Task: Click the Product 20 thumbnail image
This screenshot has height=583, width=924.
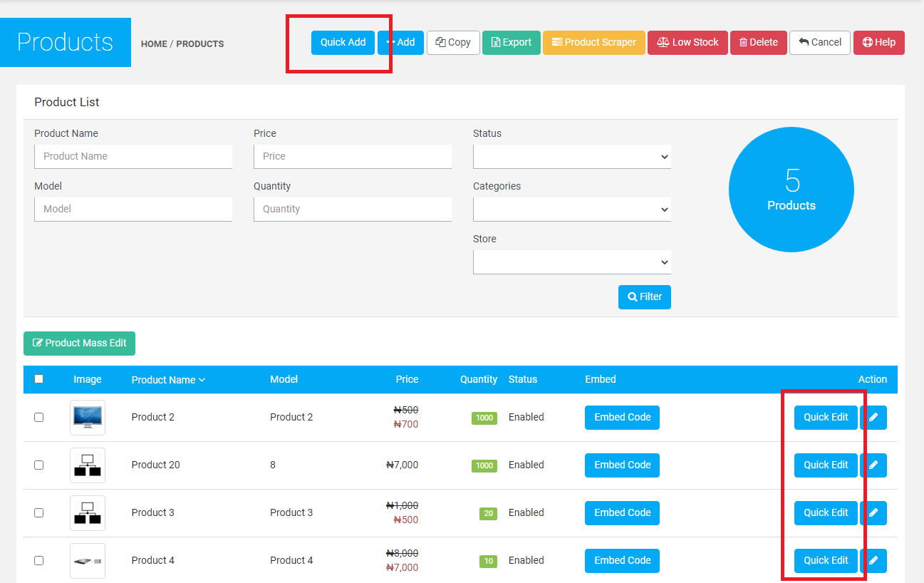Action: point(88,465)
